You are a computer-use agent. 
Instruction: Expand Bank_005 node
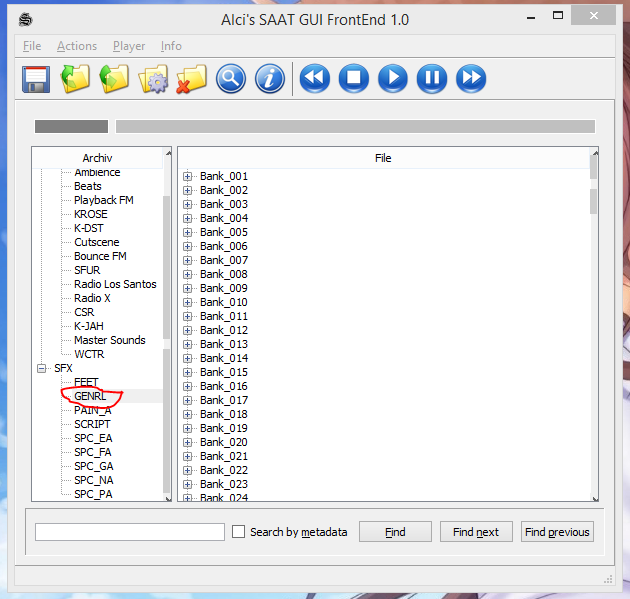[x=187, y=232]
